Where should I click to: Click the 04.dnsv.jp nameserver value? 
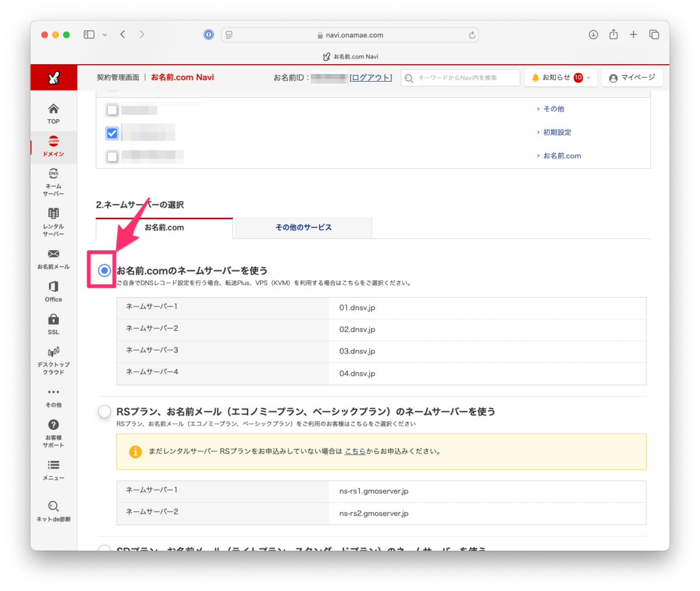pyautogui.click(x=357, y=373)
